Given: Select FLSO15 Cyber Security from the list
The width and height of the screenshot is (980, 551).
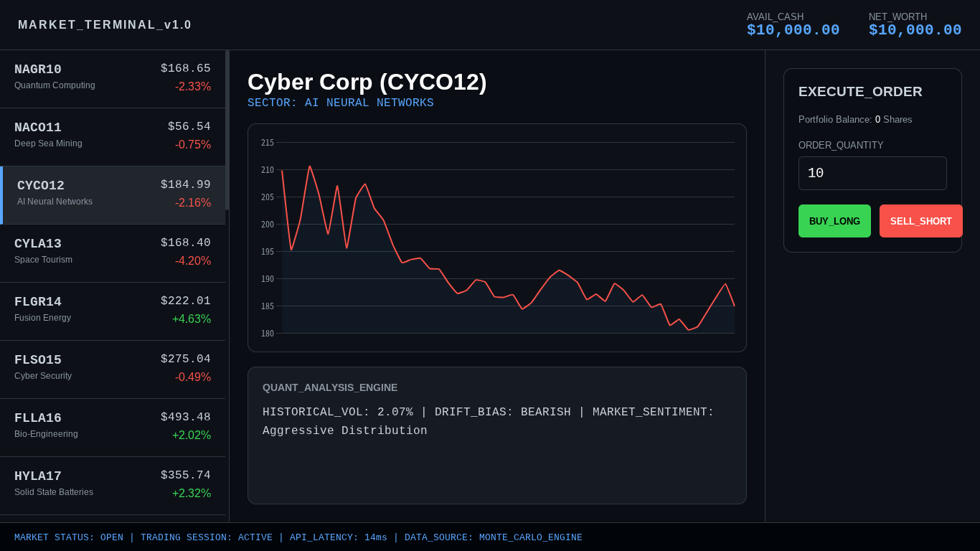Looking at the screenshot, I should [x=112, y=368].
